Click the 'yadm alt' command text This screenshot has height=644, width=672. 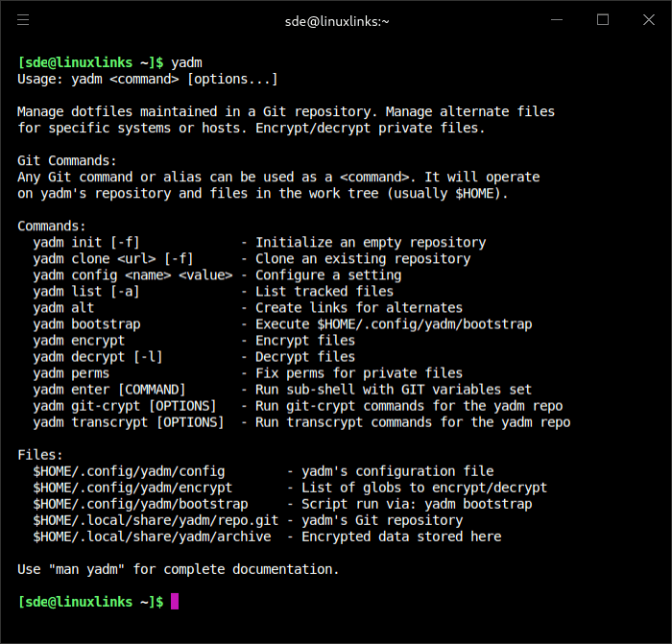(63, 308)
